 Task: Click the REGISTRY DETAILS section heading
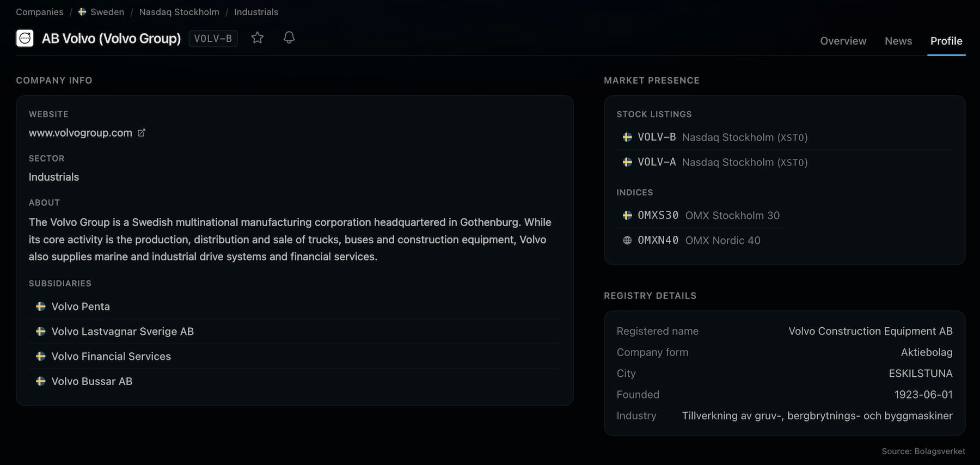click(x=650, y=296)
